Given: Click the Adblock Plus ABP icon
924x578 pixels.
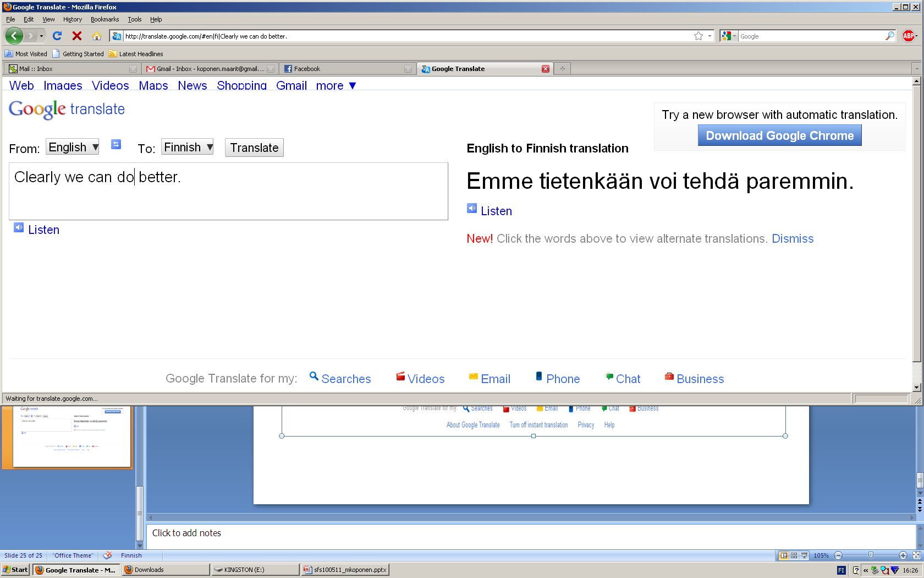Looking at the screenshot, I should tap(909, 36).
